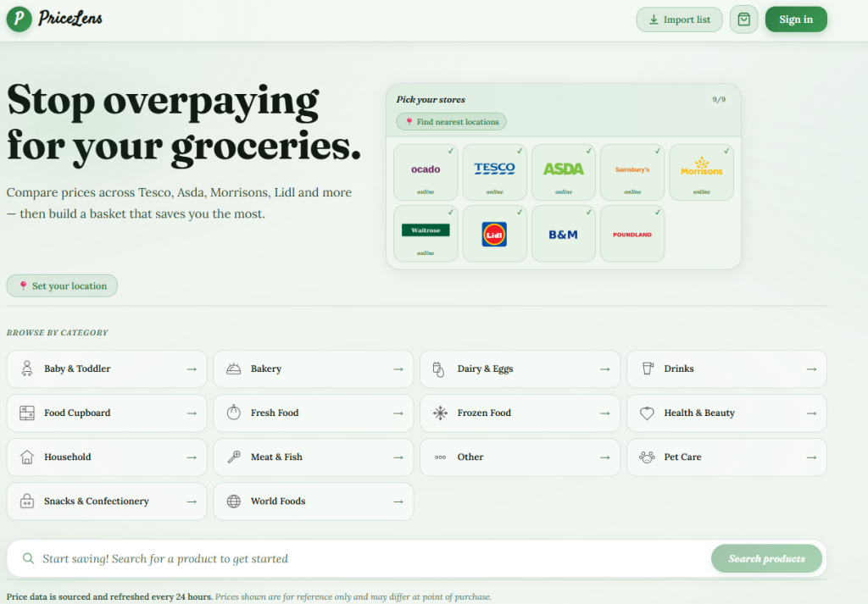
Task: Click the Bakery bread icon
Action: tap(234, 368)
